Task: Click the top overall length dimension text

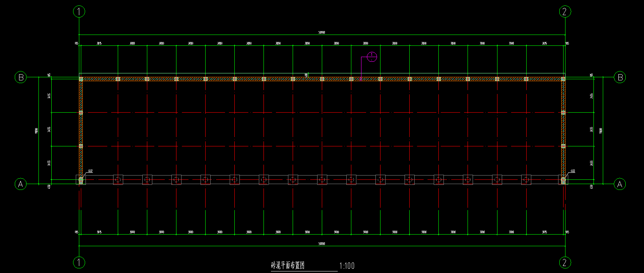Action: click(x=322, y=33)
